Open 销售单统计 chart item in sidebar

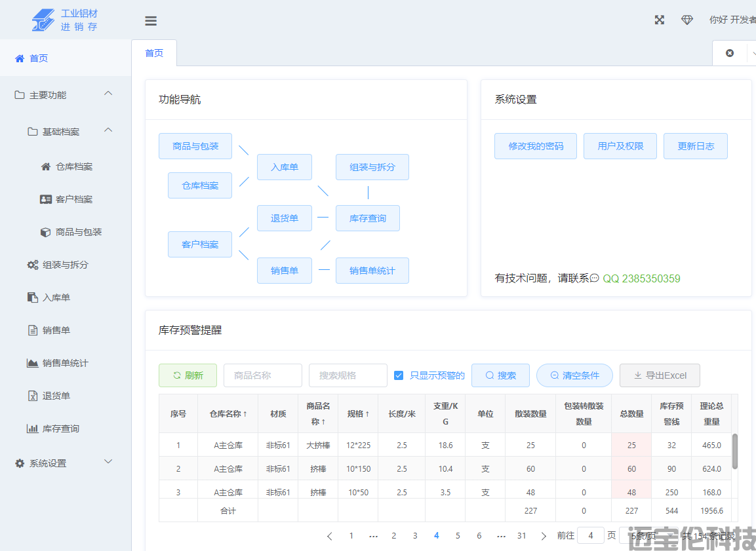65,363
